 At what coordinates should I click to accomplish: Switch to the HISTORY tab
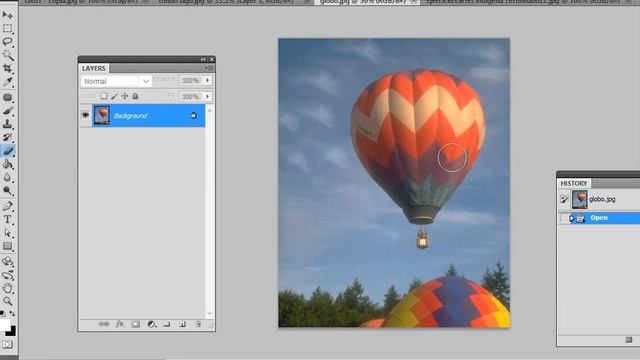pos(574,183)
